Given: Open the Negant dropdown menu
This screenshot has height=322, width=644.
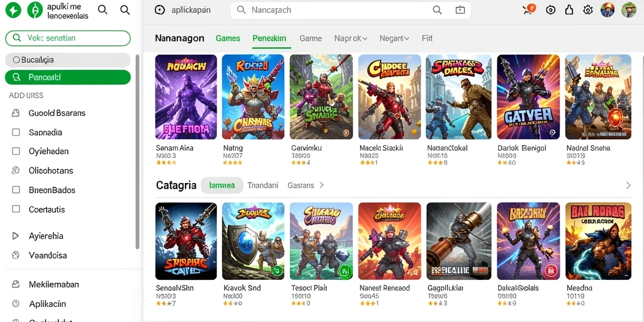Looking at the screenshot, I should (x=394, y=38).
